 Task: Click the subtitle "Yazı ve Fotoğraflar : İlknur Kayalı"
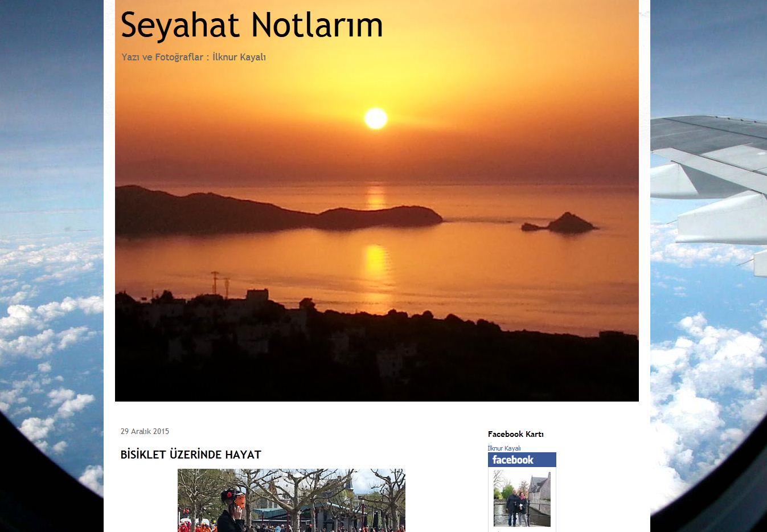point(194,57)
